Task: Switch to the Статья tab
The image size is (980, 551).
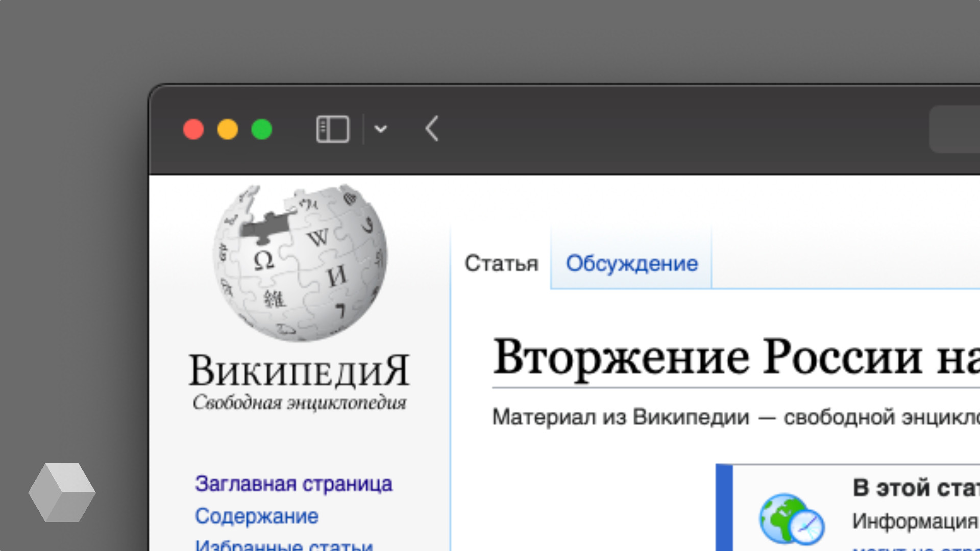Action: [x=501, y=264]
